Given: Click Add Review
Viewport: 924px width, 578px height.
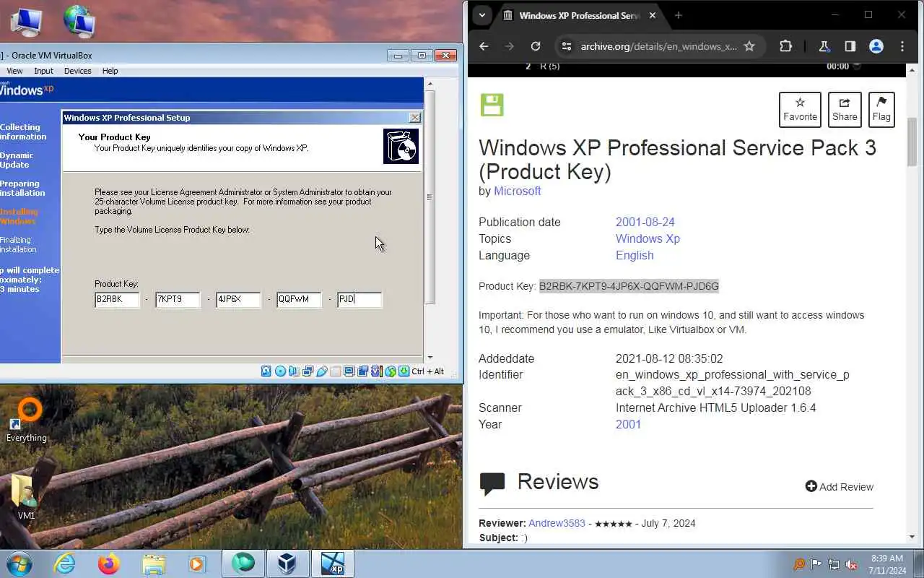Looking at the screenshot, I should click(x=840, y=487).
